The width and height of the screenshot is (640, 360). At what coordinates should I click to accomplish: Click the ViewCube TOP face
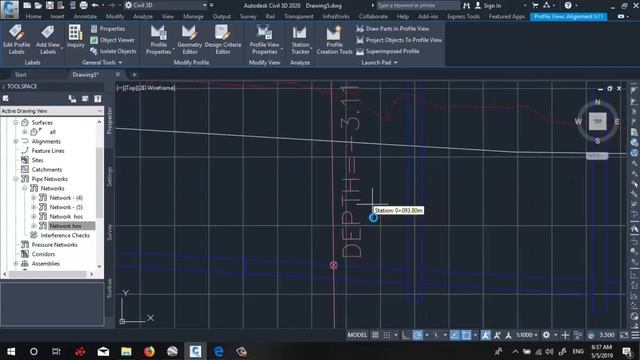597,121
